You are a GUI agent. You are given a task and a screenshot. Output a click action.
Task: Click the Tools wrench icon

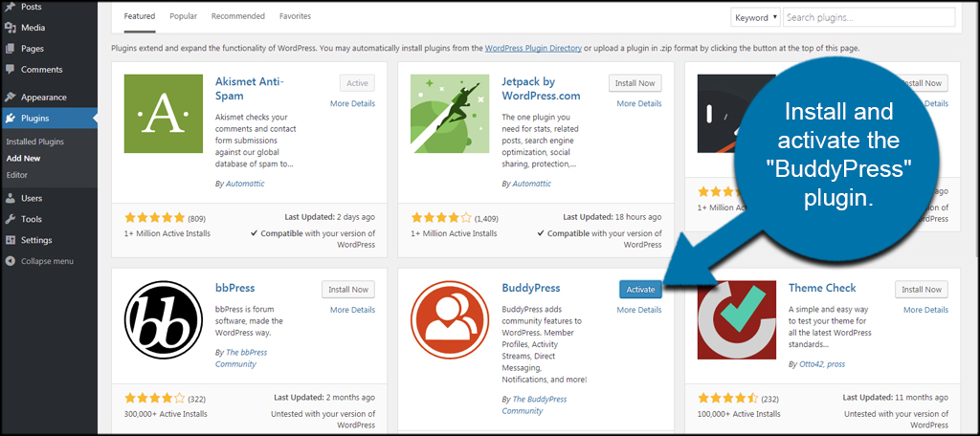coord(10,219)
